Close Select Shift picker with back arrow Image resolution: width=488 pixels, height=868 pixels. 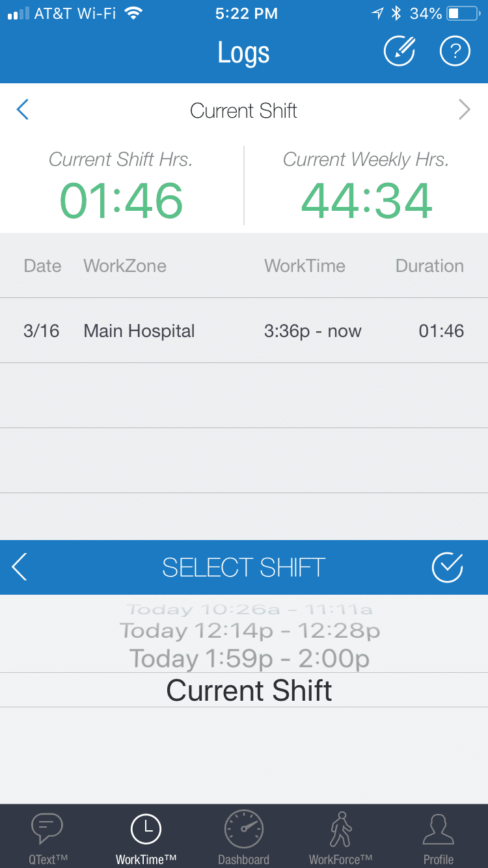(20, 567)
